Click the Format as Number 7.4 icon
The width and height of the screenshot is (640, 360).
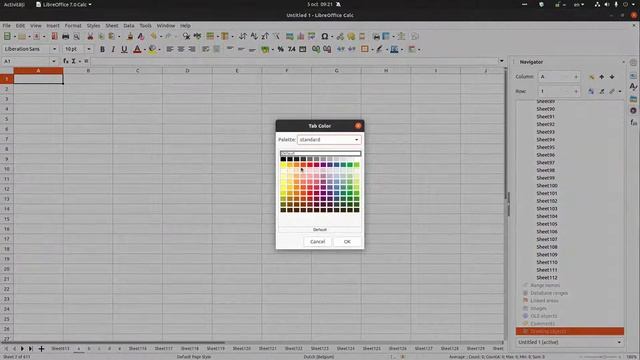pyautogui.click(x=291, y=49)
